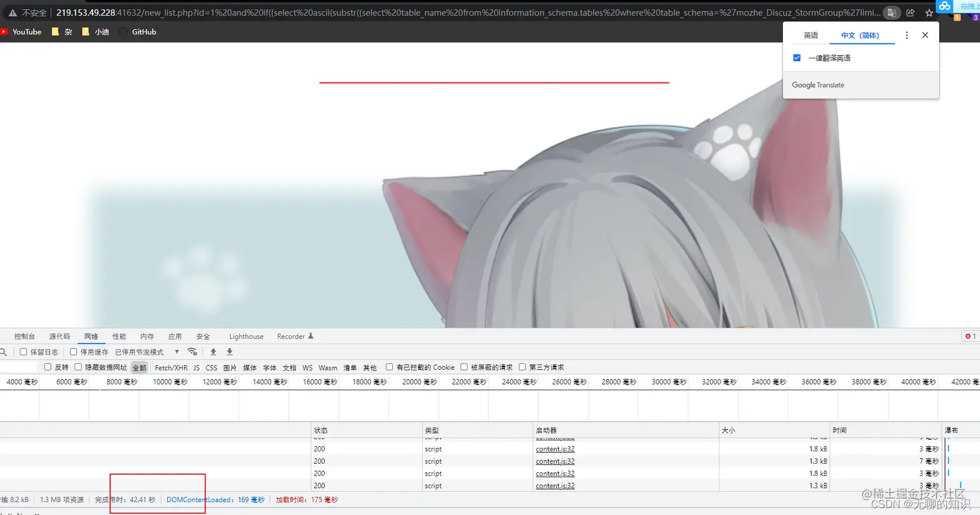Click the 瀑布 column header
This screenshot has height=515, width=980.
[x=961, y=430]
